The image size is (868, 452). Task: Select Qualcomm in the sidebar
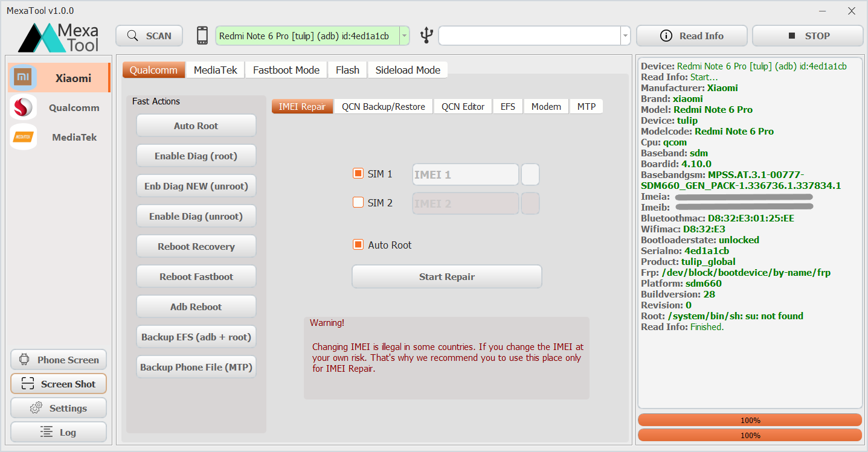click(59, 107)
